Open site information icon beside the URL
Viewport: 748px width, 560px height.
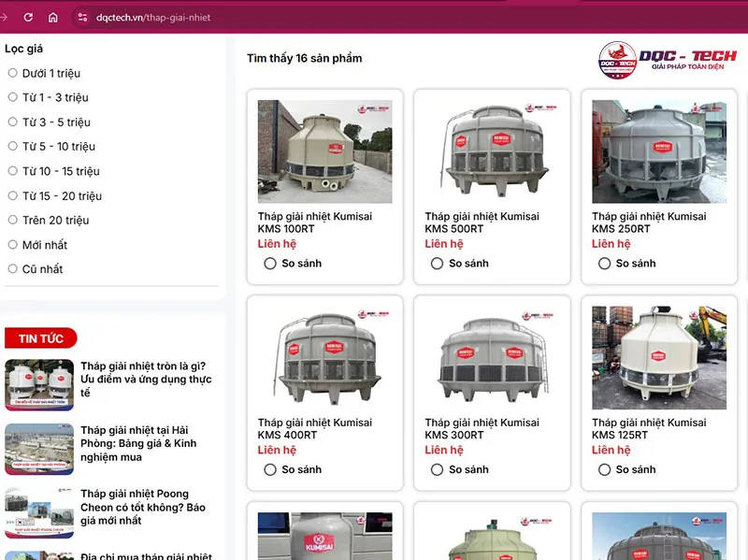click(82, 17)
